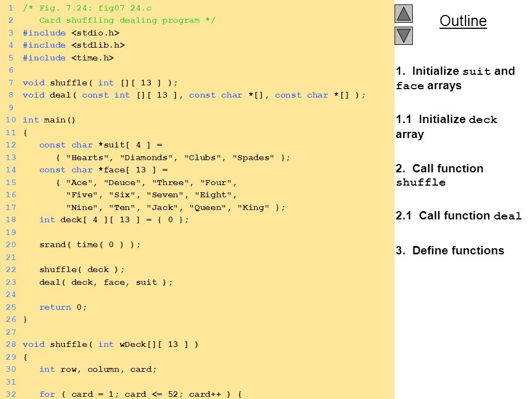This screenshot has height=399, width=532.
Task: Click the "Seven" string literal
Action: point(165,195)
